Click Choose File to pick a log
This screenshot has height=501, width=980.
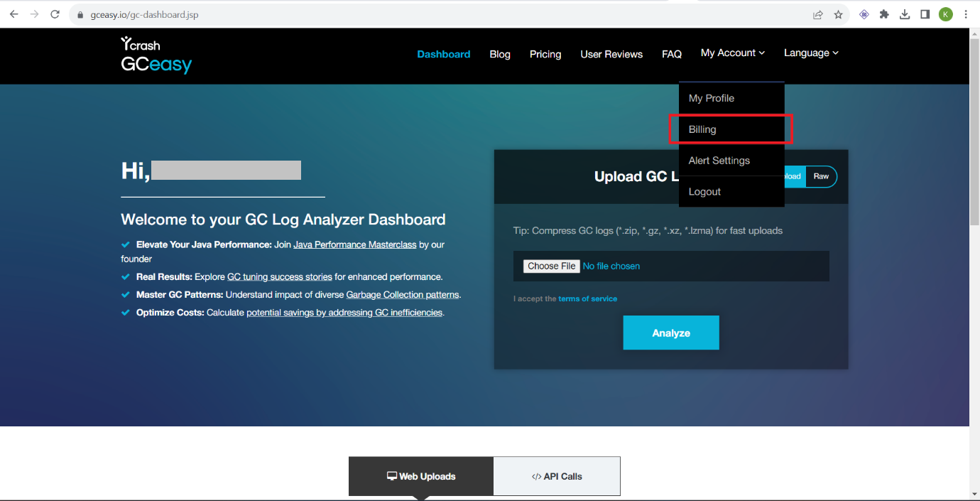click(551, 265)
